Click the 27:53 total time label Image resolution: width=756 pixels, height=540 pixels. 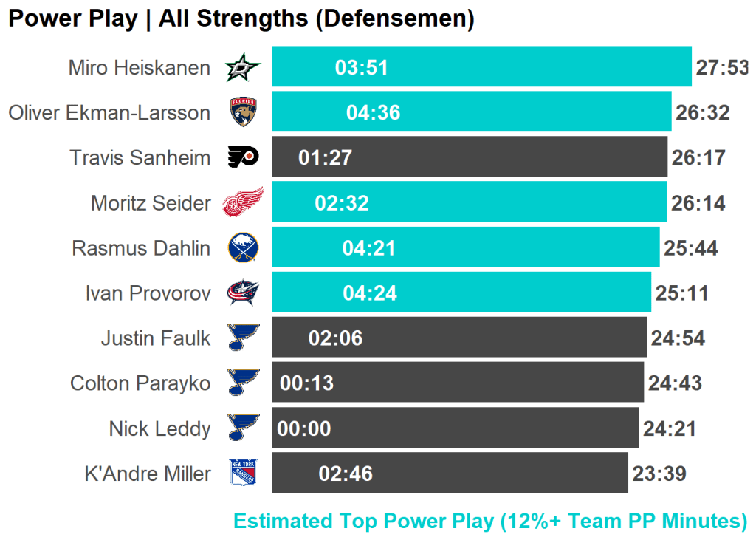click(x=721, y=68)
